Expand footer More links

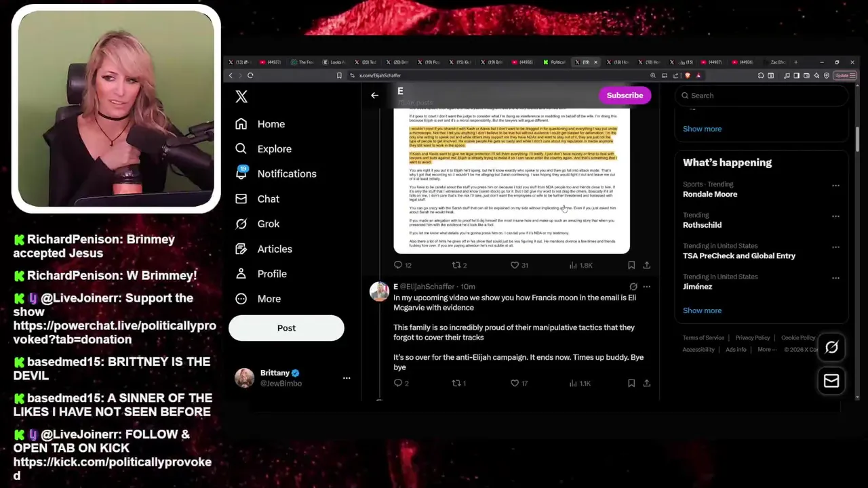(766, 350)
